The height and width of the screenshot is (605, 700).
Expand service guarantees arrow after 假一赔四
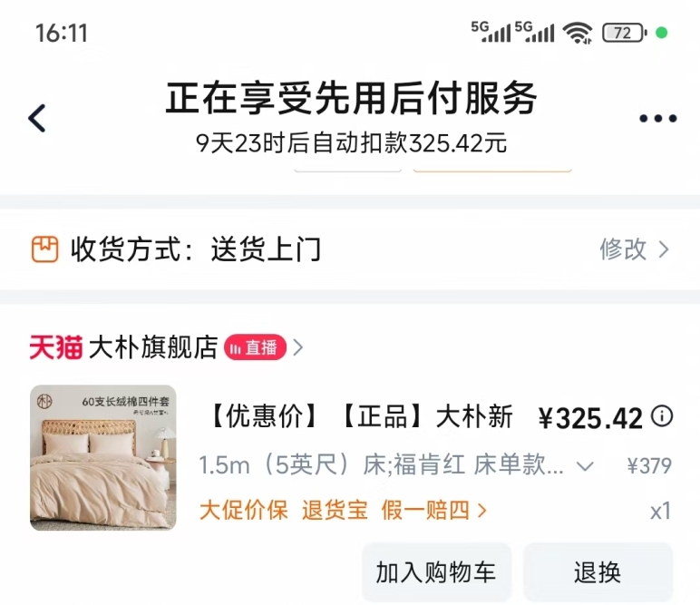coord(481,510)
